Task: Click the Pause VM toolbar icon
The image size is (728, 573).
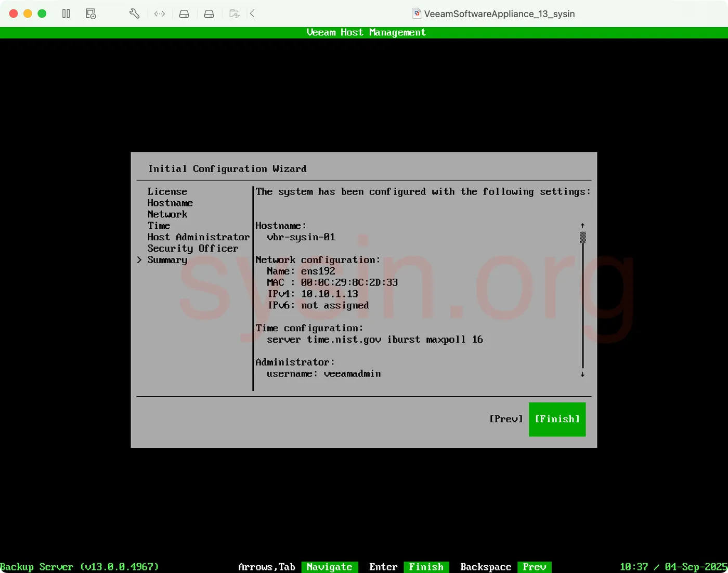Action: (x=66, y=14)
